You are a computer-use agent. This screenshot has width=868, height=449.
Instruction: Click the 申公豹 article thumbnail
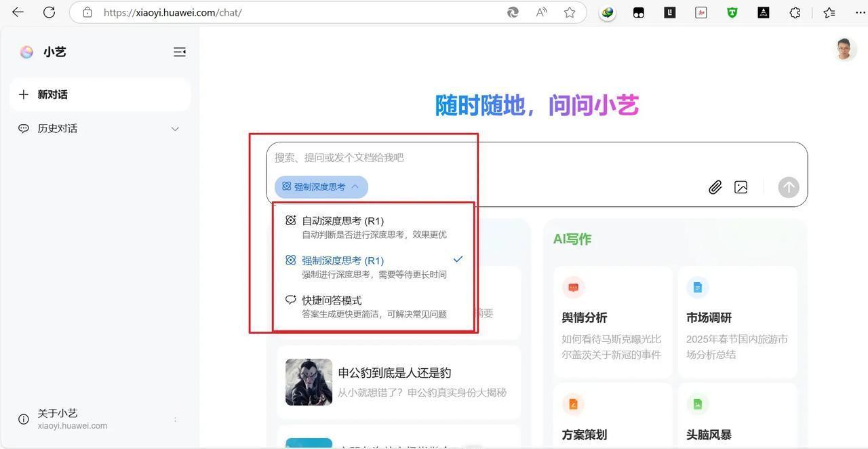(x=309, y=382)
